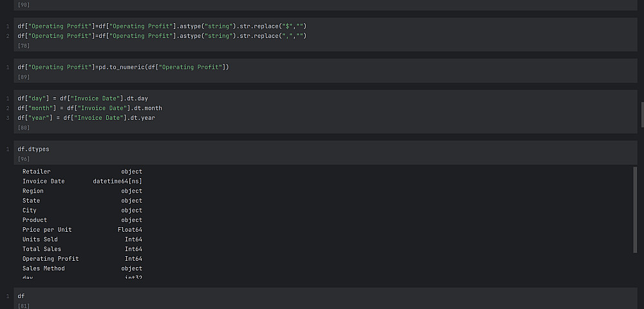Click the df["year"] assignment line
This screenshot has height=309, width=644.
pyautogui.click(x=86, y=118)
